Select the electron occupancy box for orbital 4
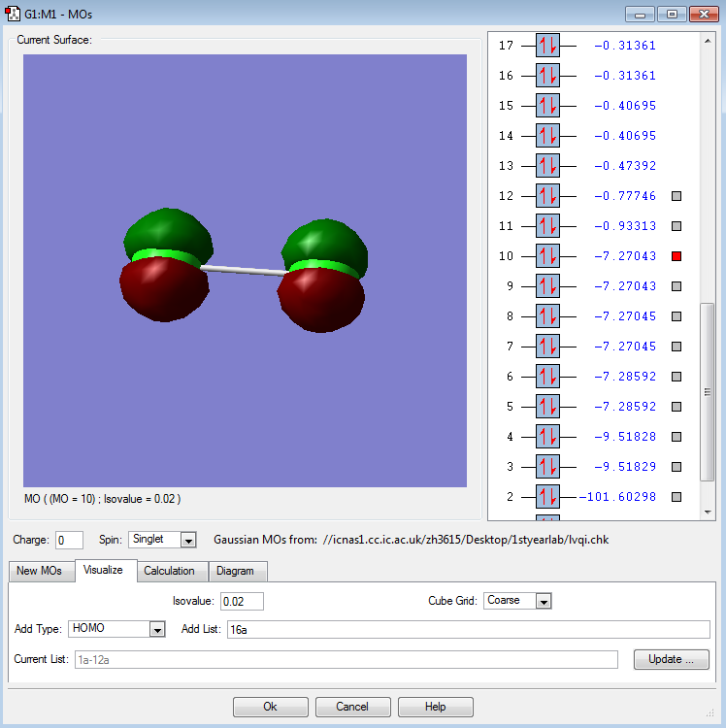 point(547,437)
